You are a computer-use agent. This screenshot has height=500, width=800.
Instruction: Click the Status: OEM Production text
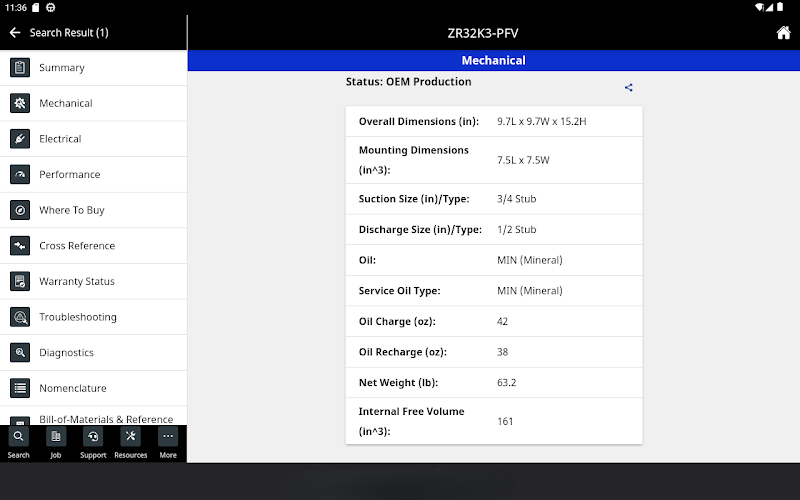tap(408, 82)
